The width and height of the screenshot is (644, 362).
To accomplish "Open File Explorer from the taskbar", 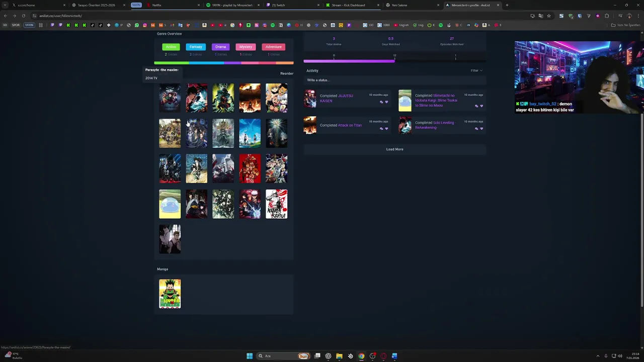I will click(339, 356).
